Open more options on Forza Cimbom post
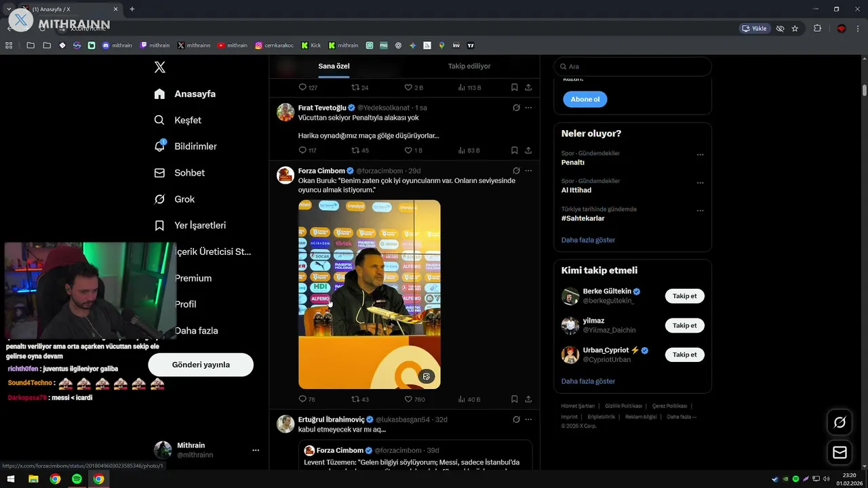This screenshot has width=868, height=488. click(528, 171)
